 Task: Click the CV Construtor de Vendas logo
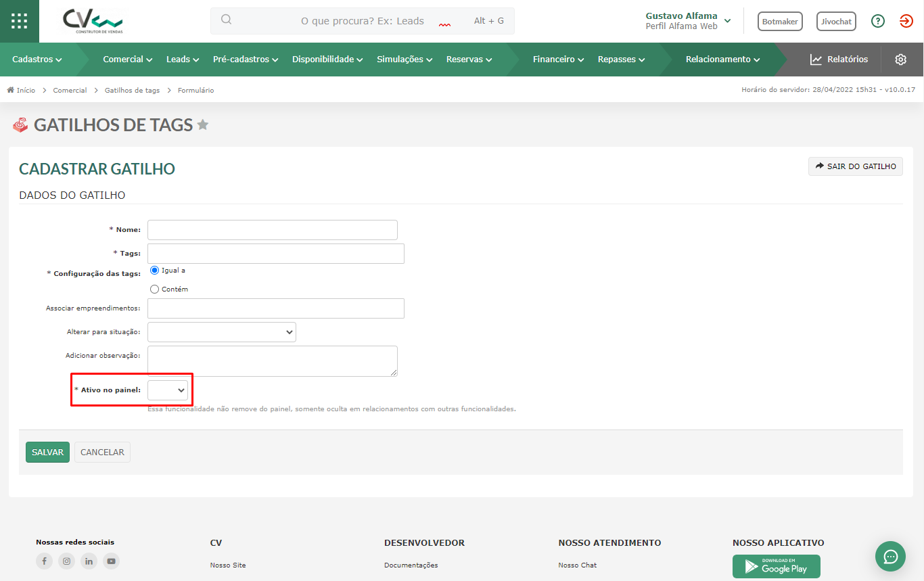click(x=93, y=21)
